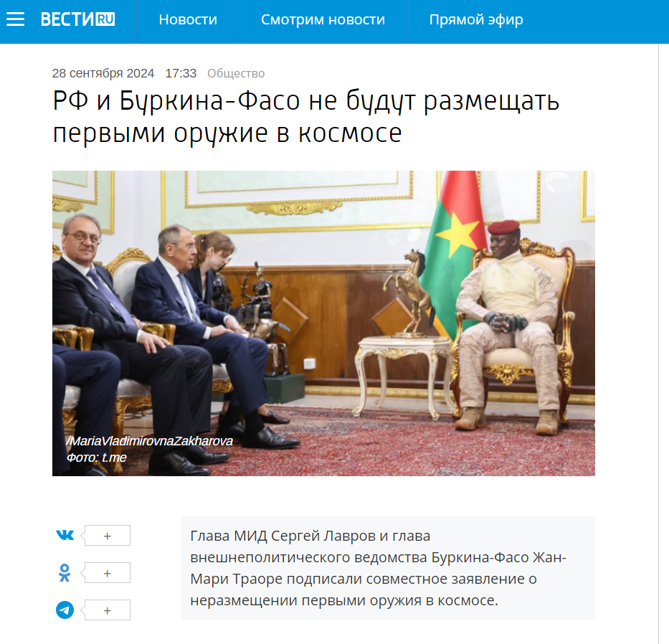Click the plus counter next to VK

[106, 536]
